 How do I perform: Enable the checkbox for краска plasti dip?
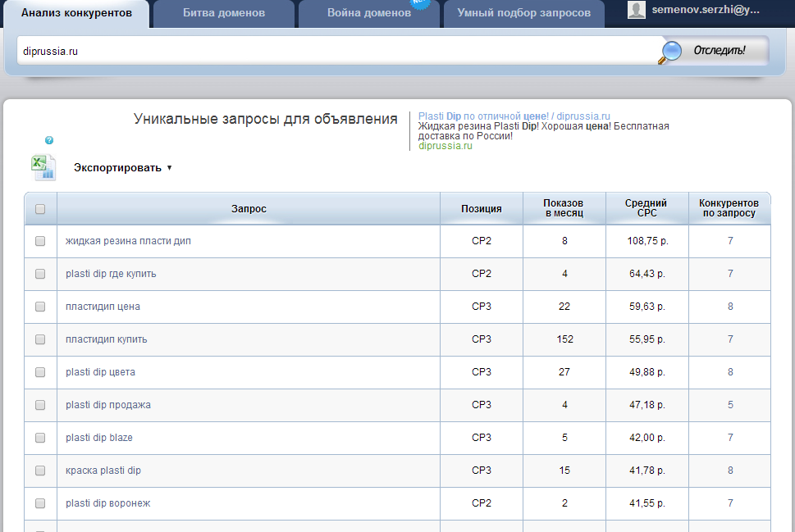[40, 471]
